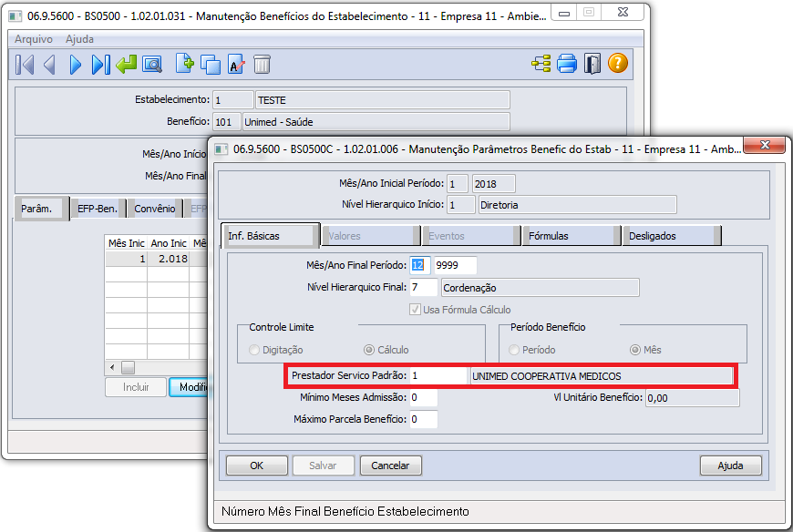793x532 pixels.
Task: Click the Ano Inic column header
Action: coord(169,243)
